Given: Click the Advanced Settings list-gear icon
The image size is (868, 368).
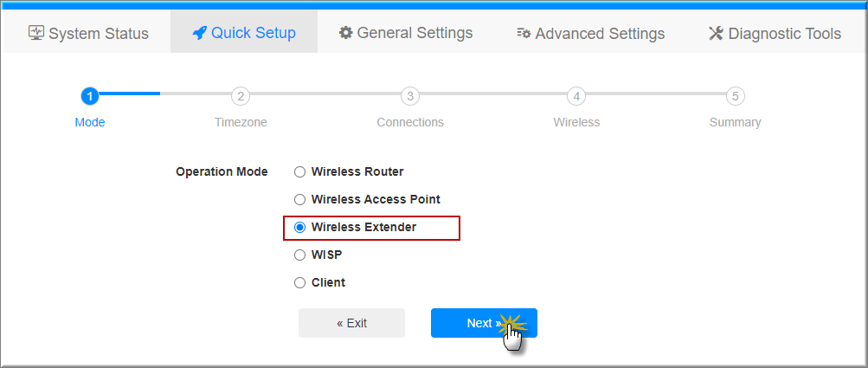Looking at the screenshot, I should pos(524,34).
